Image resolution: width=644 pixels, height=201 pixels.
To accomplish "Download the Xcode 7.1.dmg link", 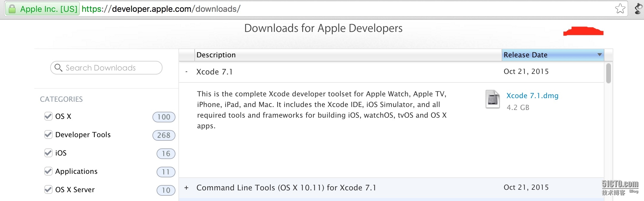I will pos(532,96).
